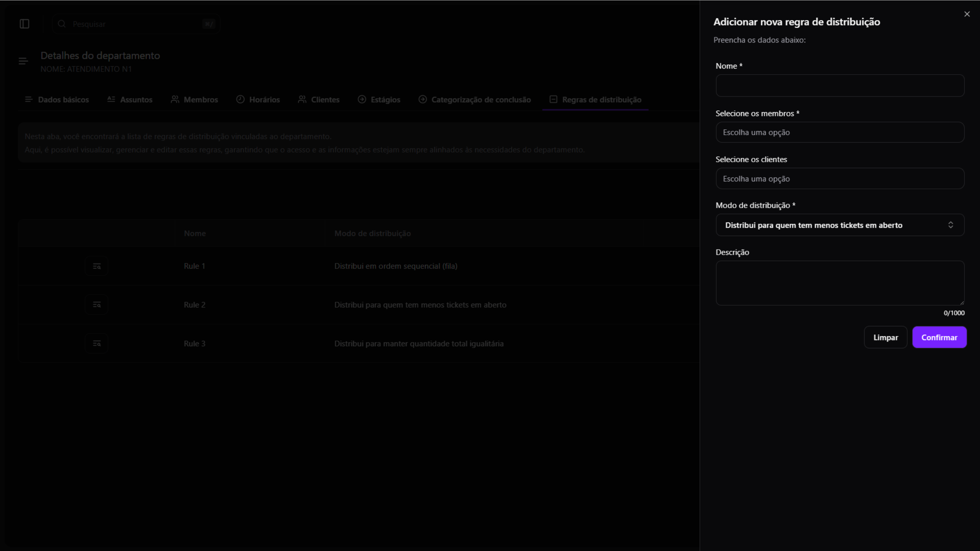Open the Selecione os clientes dropdown
Image resolution: width=980 pixels, height=551 pixels.
840,179
